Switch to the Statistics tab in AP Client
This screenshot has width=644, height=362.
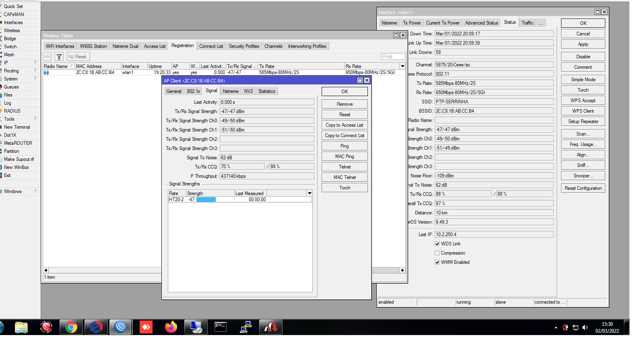(266, 91)
